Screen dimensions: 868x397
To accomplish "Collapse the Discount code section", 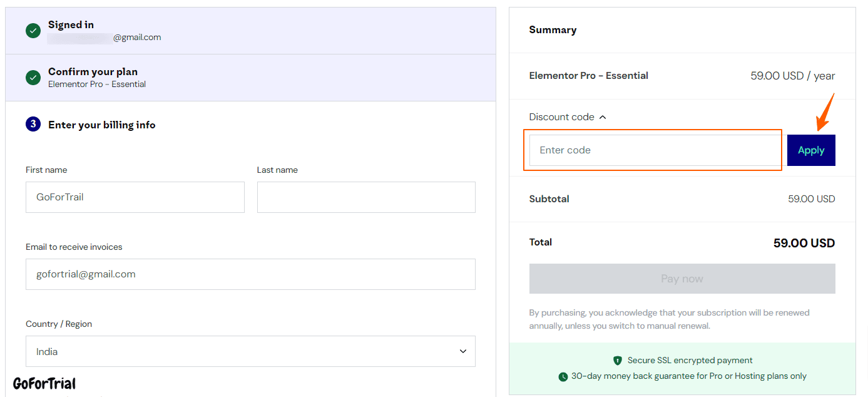I will pyautogui.click(x=568, y=117).
